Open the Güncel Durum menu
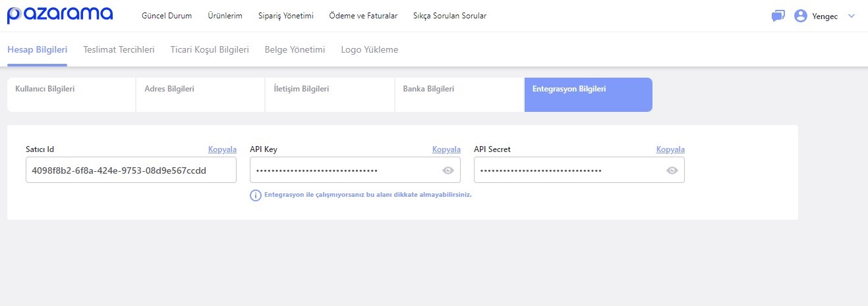868x306 pixels. click(x=167, y=16)
